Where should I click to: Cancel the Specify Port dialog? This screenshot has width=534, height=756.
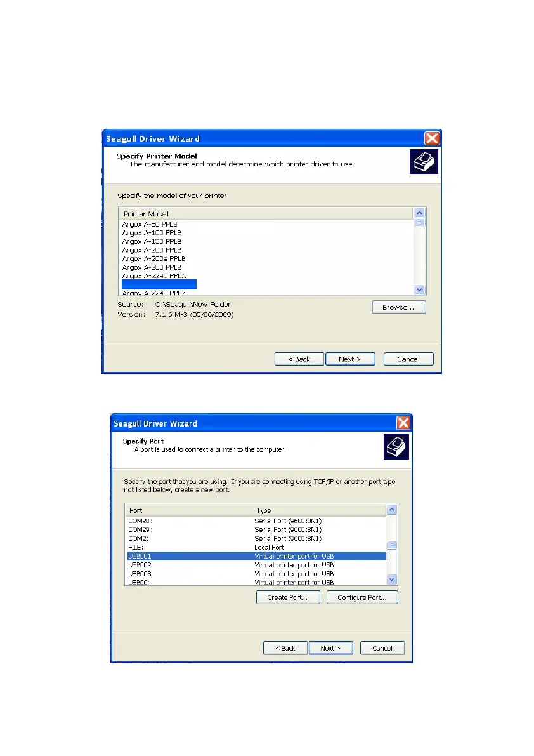point(382,648)
